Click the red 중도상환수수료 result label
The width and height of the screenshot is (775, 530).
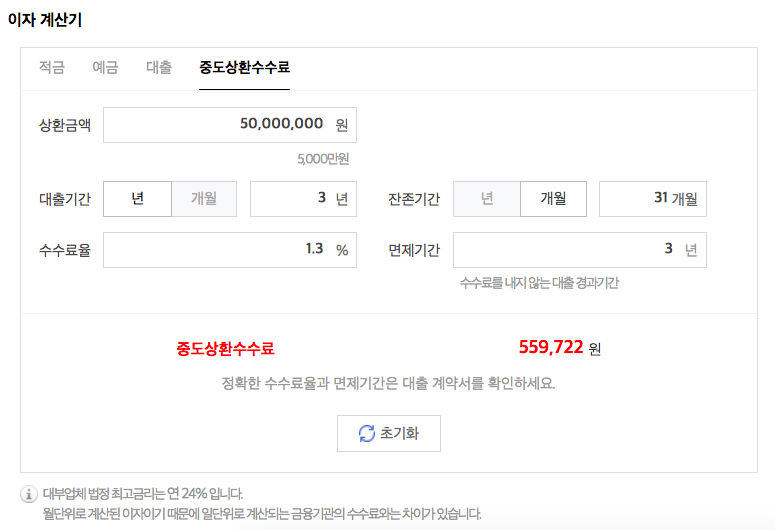click(x=225, y=349)
